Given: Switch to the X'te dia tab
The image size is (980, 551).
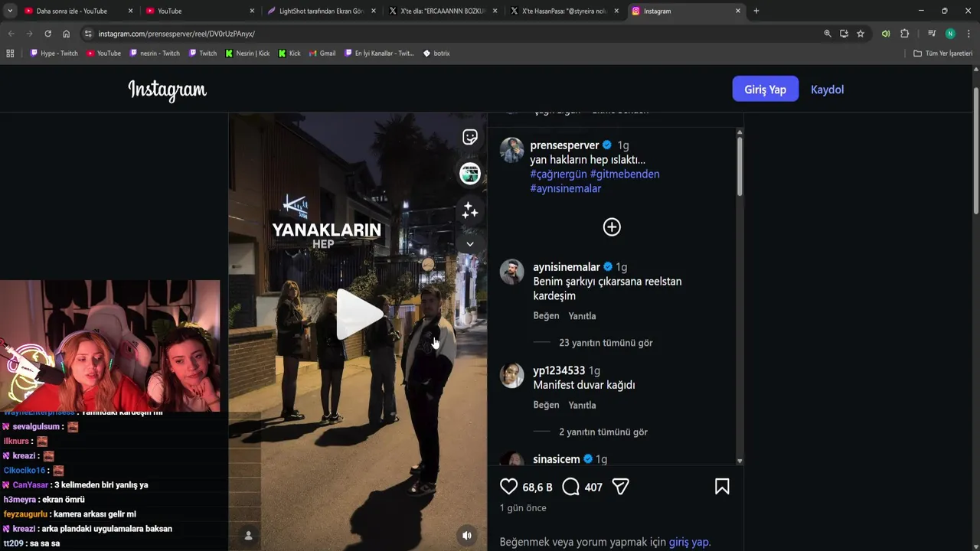Looking at the screenshot, I should pos(443,11).
